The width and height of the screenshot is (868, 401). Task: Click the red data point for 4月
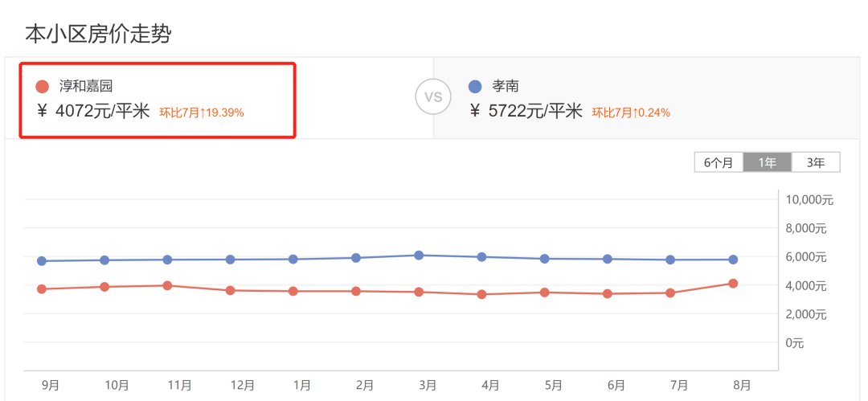tap(481, 294)
